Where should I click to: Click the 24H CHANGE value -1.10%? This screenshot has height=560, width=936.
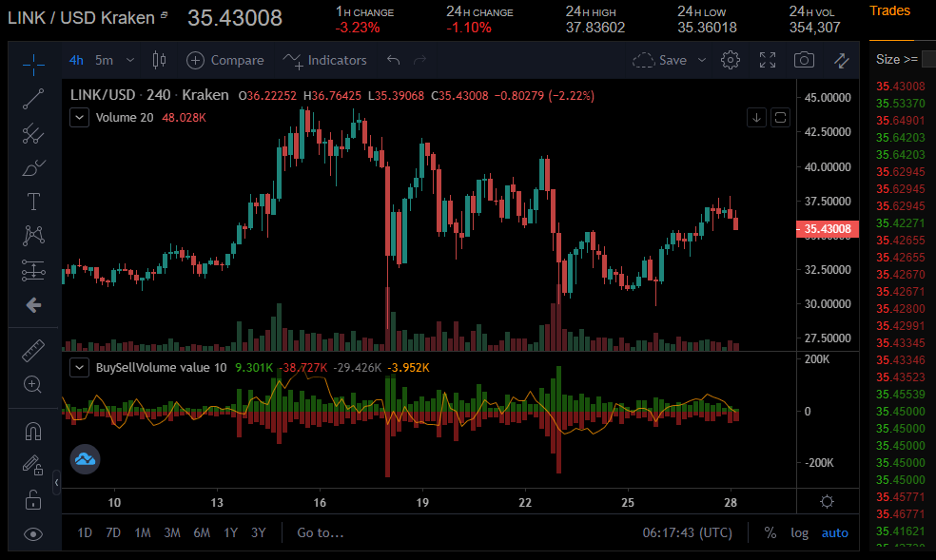tap(469, 28)
